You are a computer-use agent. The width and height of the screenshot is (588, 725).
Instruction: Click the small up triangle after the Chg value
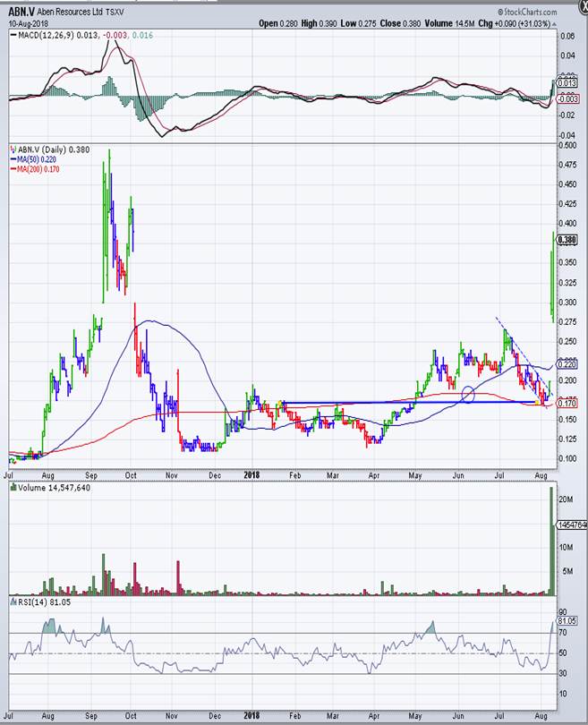tap(554, 24)
